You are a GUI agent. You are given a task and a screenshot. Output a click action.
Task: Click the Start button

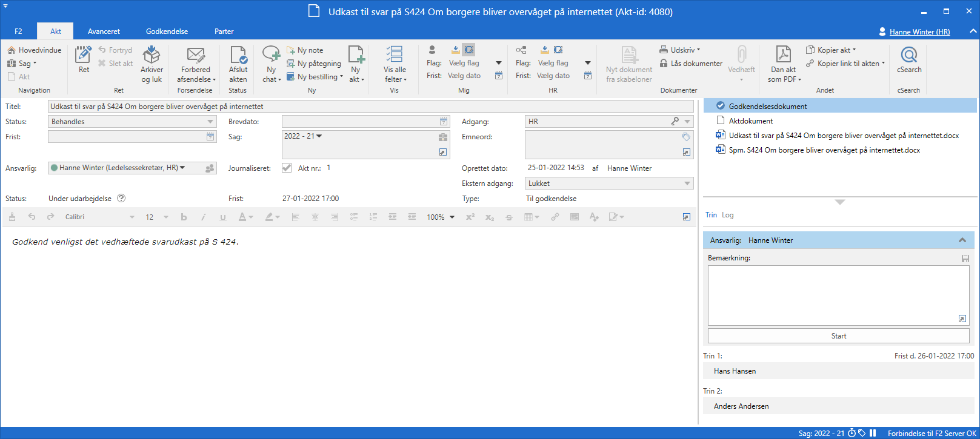coord(839,336)
